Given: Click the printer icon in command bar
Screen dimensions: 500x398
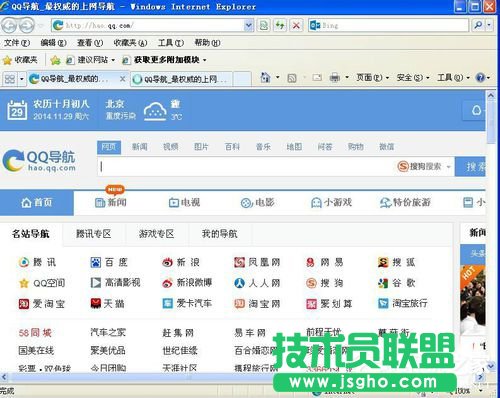Looking at the screenshot, I should pos(335,78).
